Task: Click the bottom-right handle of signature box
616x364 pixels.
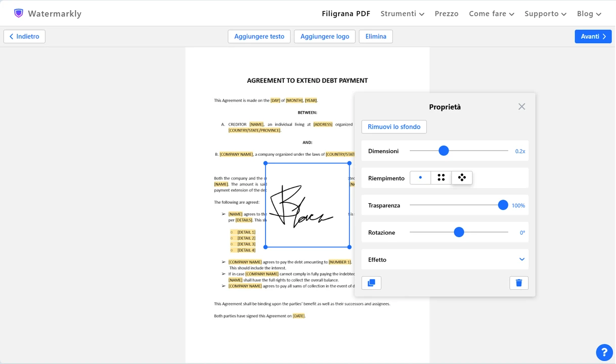Action: pos(349,247)
